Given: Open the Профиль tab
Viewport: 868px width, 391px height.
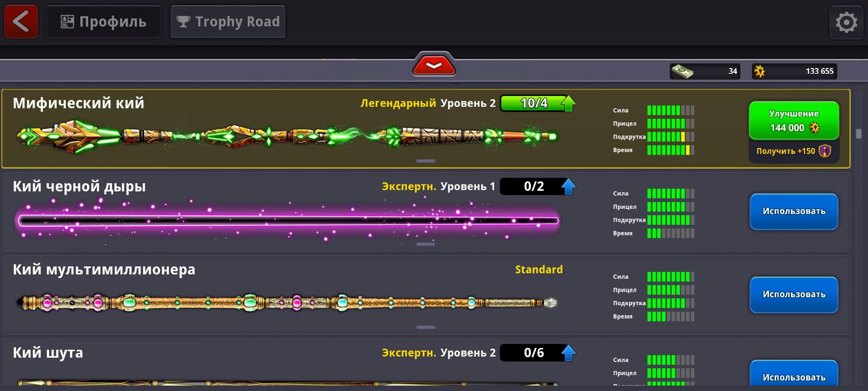Looking at the screenshot, I should [x=103, y=22].
